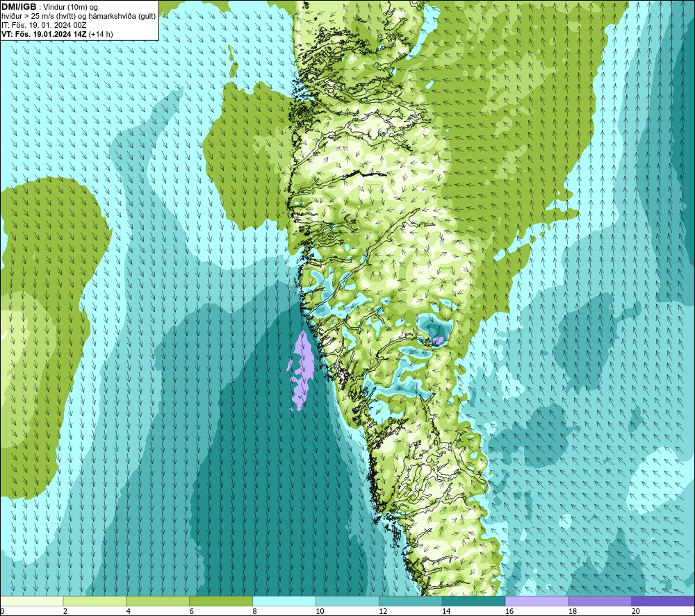Click the small lavender patch inland
The width and height of the screenshot is (695, 616).
438,340
